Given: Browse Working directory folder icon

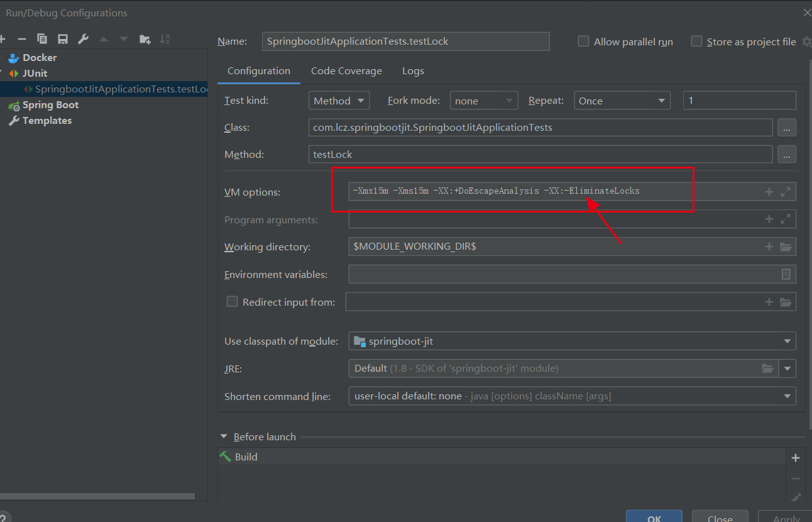Looking at the screenshot, I should pos(786,247).
